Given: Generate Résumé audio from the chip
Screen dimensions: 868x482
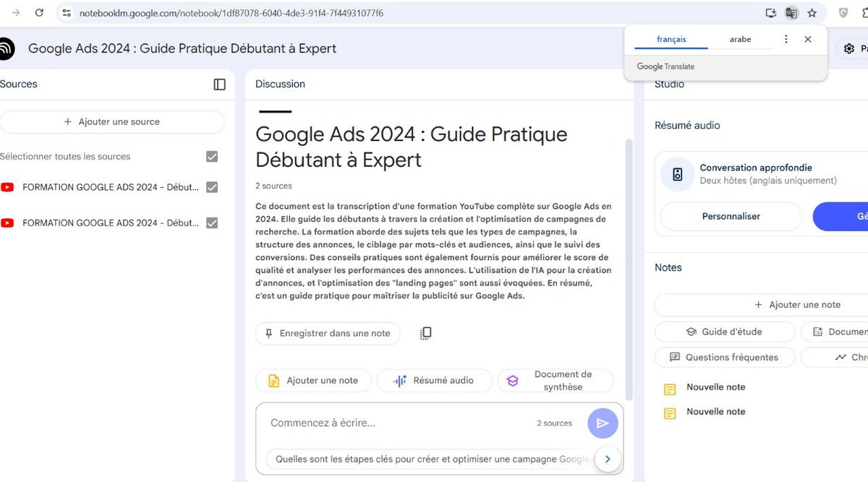Looking at the screenshot, I should [x=434, y=381].
